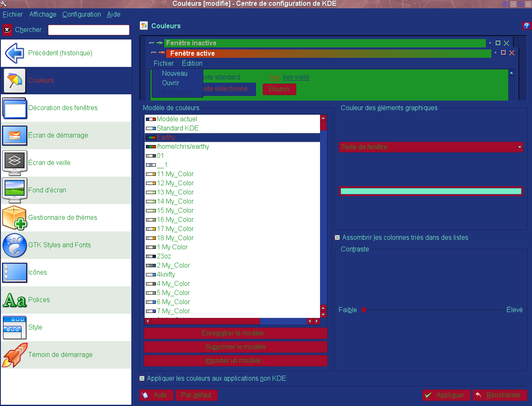
Task: Click the lien visité link in preview
Action: click(x=296, y=77)
